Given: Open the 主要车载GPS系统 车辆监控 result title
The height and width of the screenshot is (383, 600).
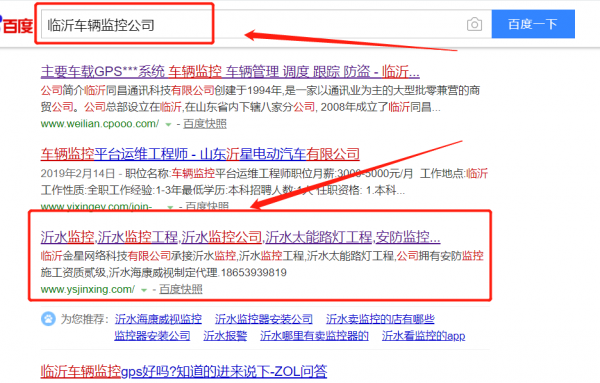Looking at the screenshot, I should pyautogui.click(x=230, y=72).
